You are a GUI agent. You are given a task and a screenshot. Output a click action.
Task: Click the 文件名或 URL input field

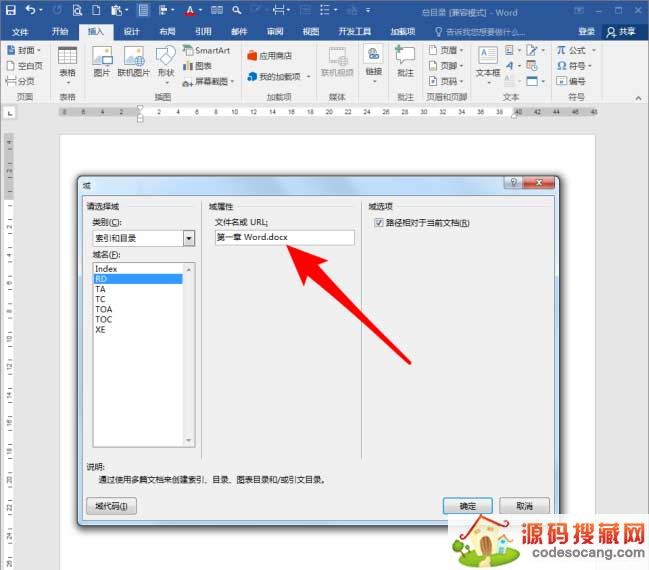(284, 238)
